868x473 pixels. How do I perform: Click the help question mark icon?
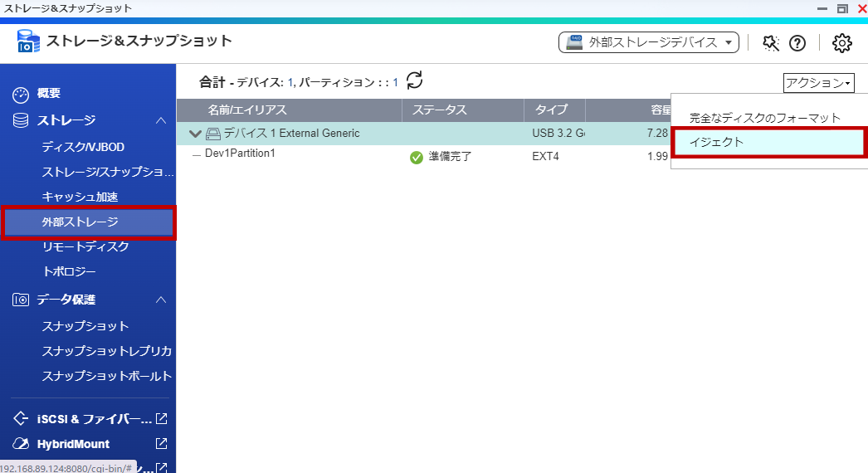click(x=797, y=43)
